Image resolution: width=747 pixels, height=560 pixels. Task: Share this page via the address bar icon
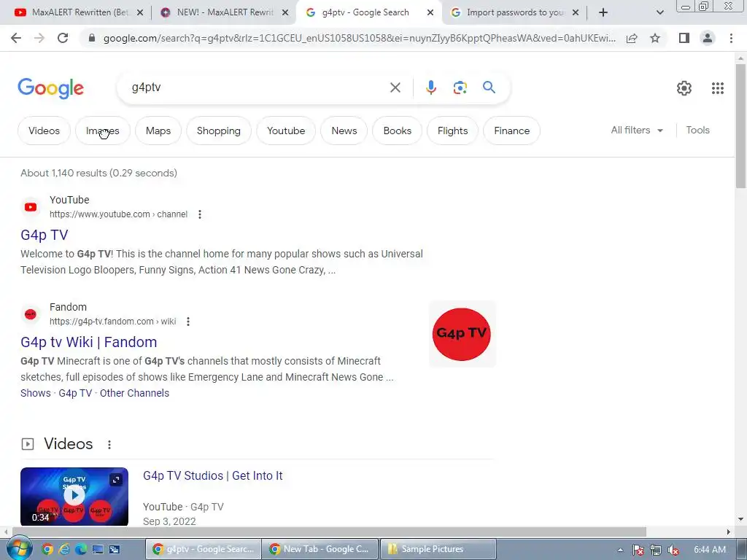[632, 39]
